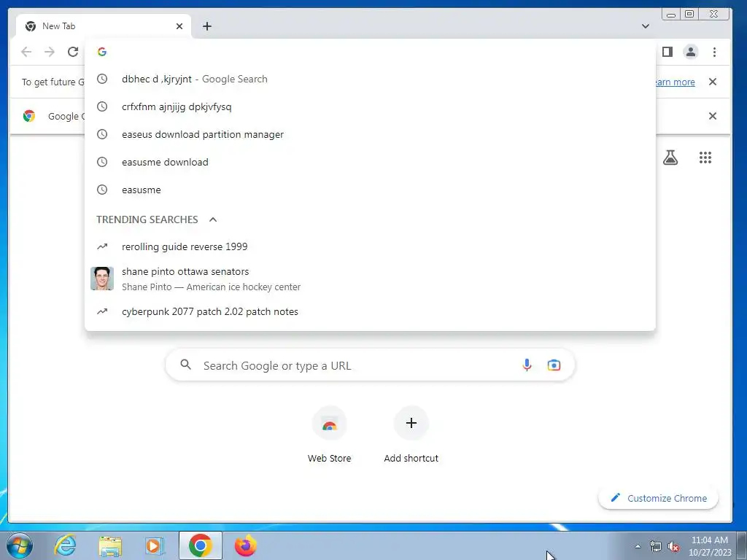Launch Firefox from taskbar
Viewport: 747px width, 560px height.
(246, 545)
